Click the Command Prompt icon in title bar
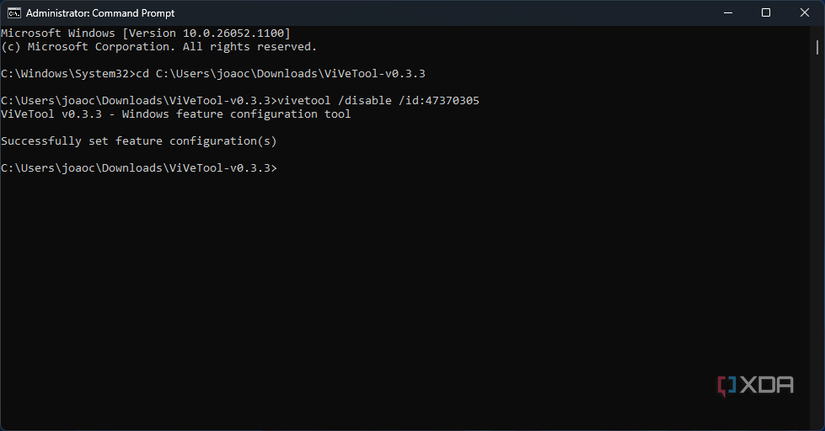This screenshot has height=431, width=825. 12,12
